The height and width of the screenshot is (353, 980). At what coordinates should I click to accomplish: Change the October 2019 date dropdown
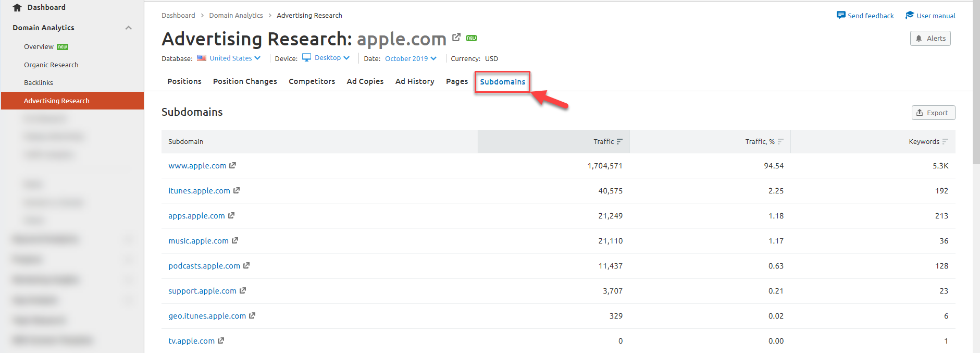tap(411, 58)
